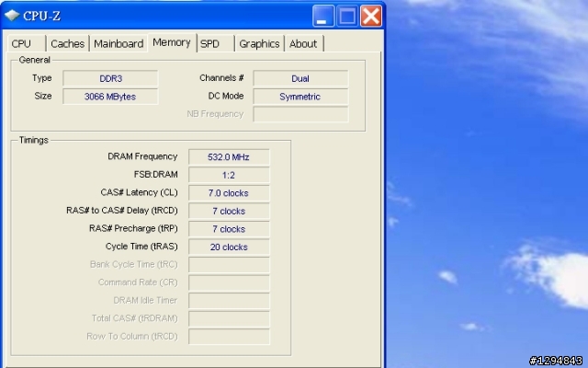Click the tRP value 7 clocks
Viewport: 588px width, 368px height.
229,229
